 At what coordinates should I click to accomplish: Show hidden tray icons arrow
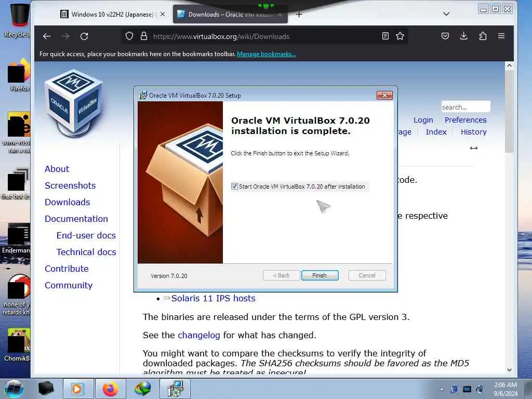442,390
